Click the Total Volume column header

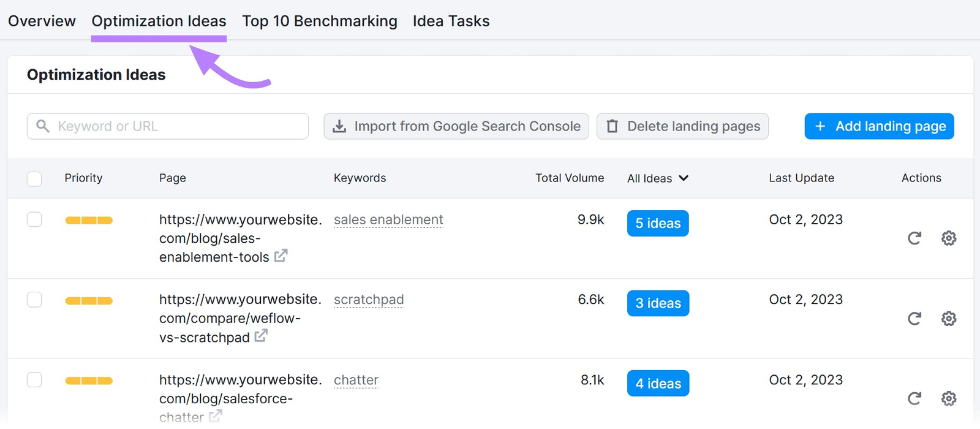point(570,178)
